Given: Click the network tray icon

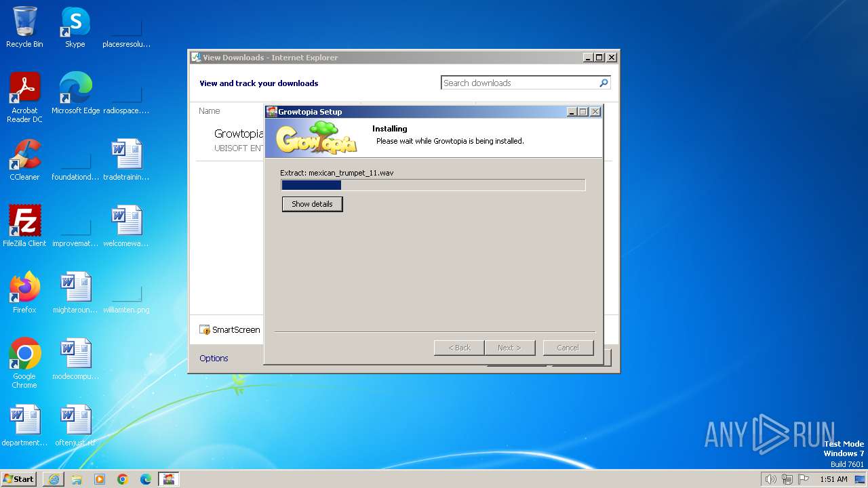Looking at the screenshot, I should pyautogui.click(x=787, y=479).
